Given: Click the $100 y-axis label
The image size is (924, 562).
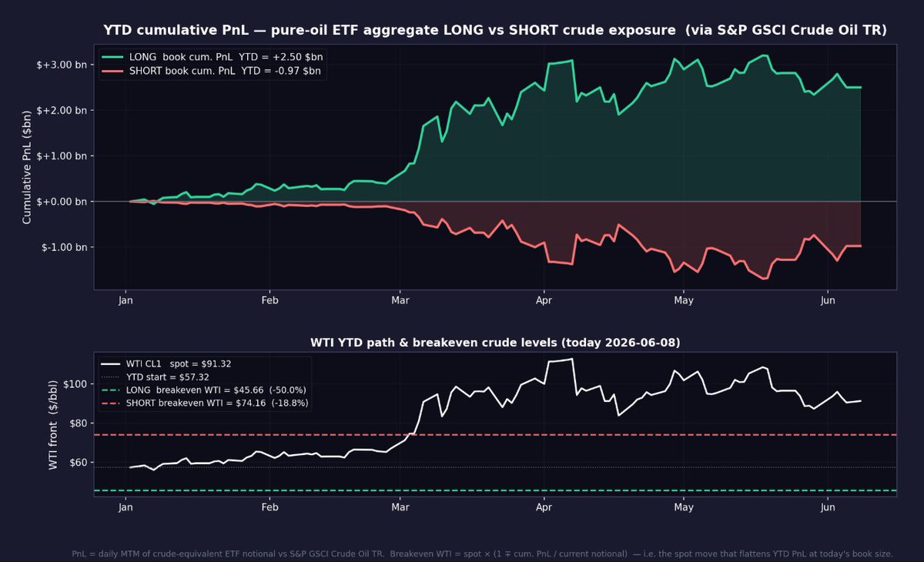Looking at the screenshot, I should [x=75, y=384].
